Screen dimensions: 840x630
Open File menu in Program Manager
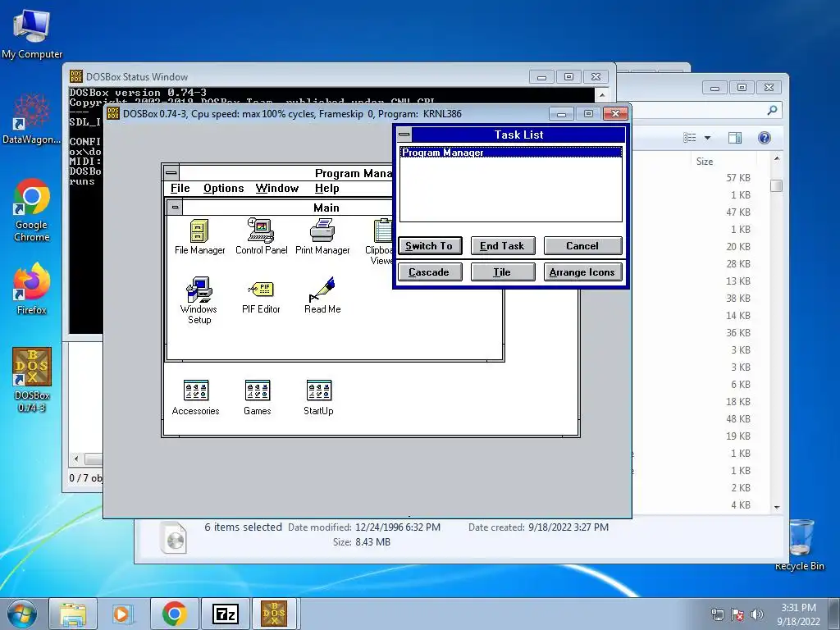[x=180, y=188]
